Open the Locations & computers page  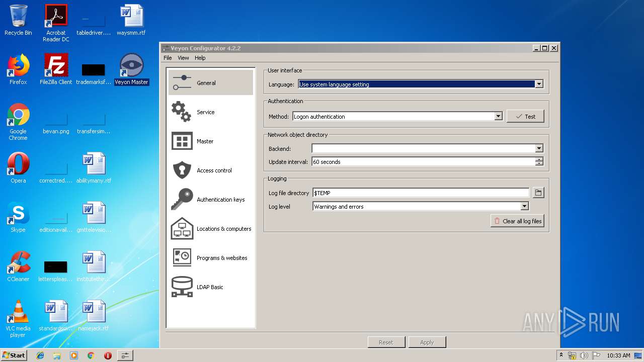tap(211, 229)
